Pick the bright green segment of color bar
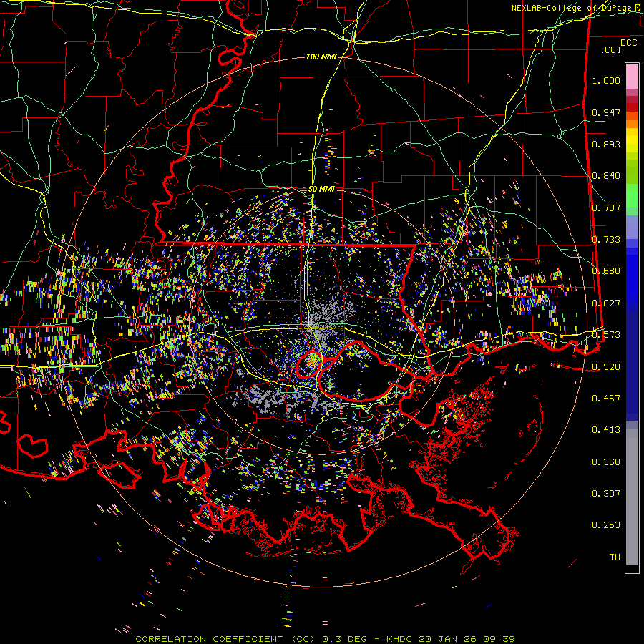The height and width of the screenshot is (644, 644). click(x=632, y=195)
